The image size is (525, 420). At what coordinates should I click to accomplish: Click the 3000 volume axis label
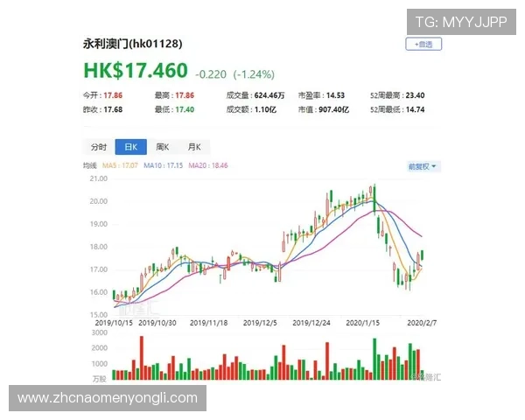click(100, 332)
